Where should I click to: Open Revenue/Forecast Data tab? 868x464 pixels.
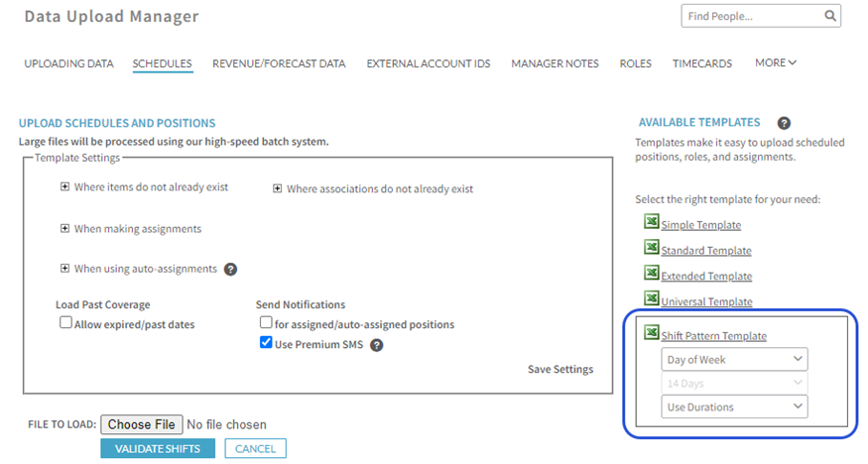click(279, 63)
